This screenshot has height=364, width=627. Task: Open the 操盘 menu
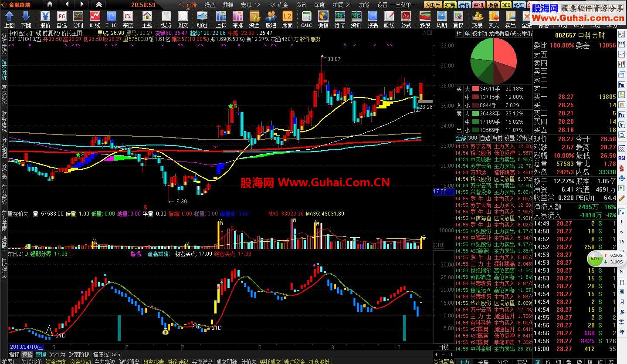click(x=210, y=5)
